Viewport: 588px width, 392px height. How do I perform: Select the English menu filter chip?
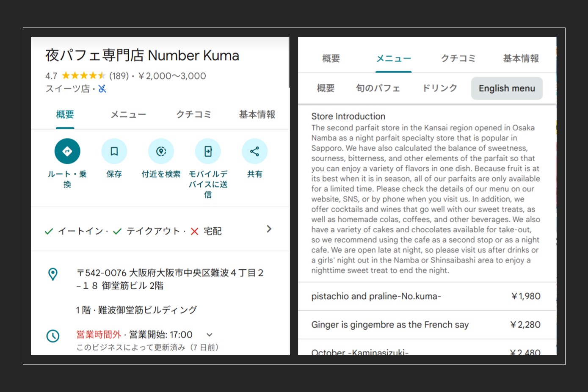(507, 88)
